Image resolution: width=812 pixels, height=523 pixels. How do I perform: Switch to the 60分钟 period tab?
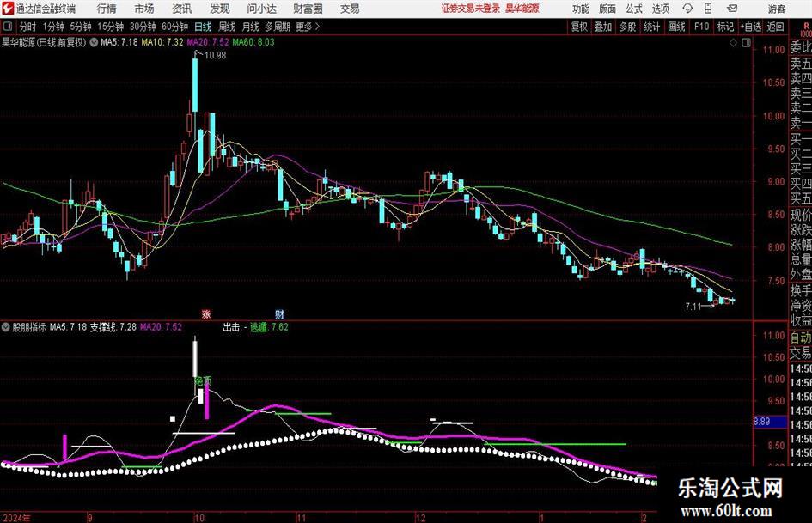175,27
